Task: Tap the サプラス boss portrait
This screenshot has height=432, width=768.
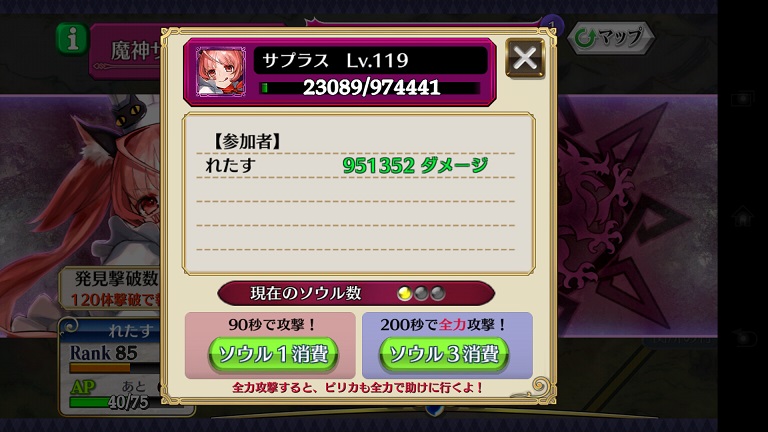Action: (x=220, y=72)
